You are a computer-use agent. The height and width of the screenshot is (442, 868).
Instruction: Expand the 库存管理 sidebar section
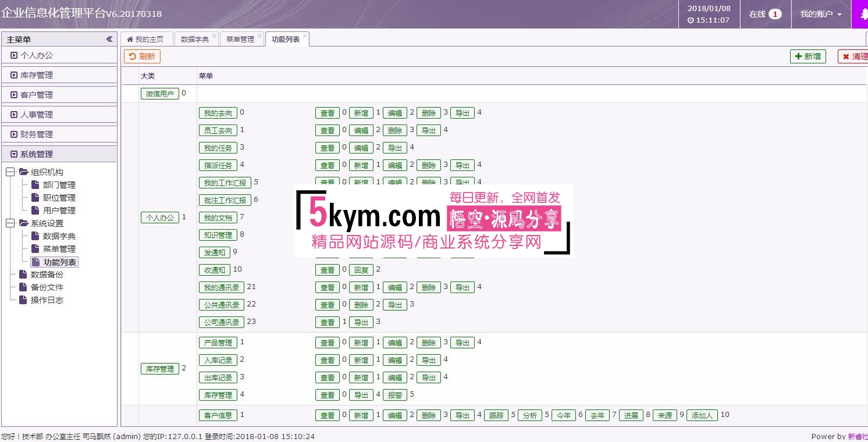point(59,75)
